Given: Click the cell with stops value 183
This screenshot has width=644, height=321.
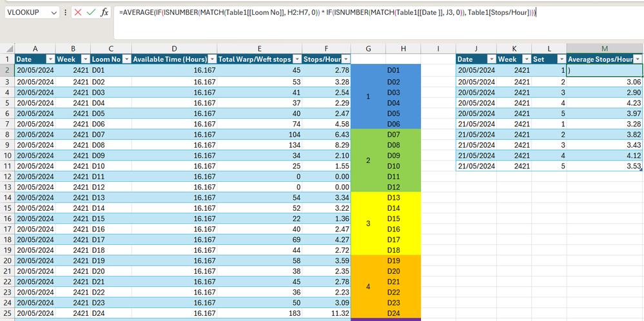Looking at the screenshot, I should tap(260, 313).
